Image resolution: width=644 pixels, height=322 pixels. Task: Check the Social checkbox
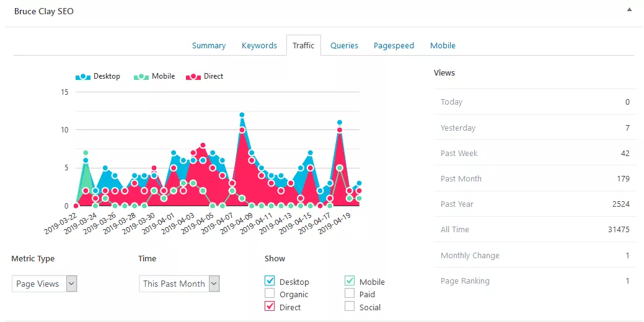coord(350,307)
